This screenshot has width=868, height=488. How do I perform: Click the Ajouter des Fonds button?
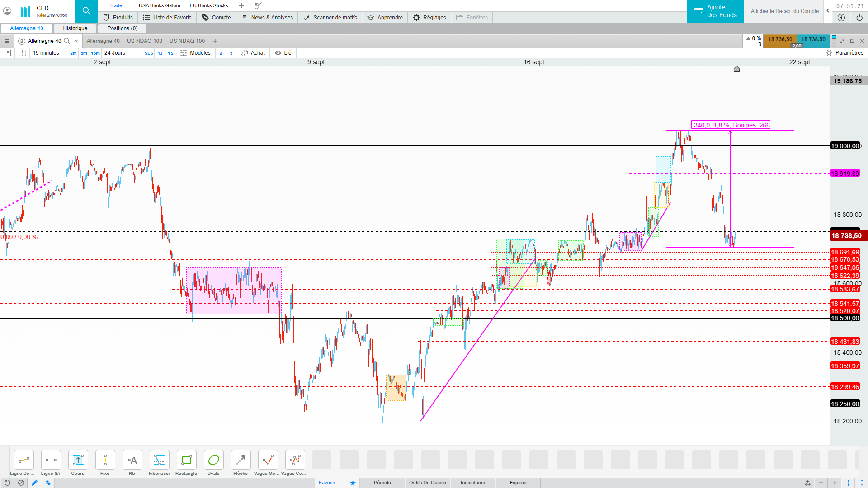click(715, 11)
